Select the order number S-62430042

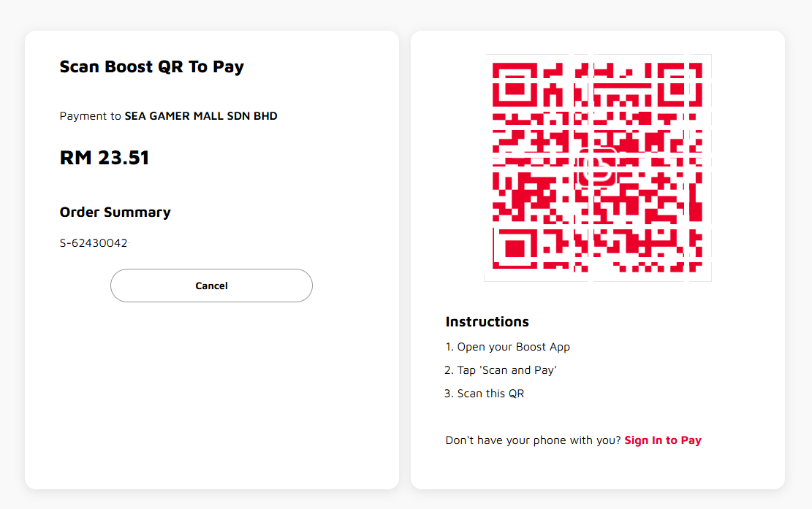[x=94, y=243]
